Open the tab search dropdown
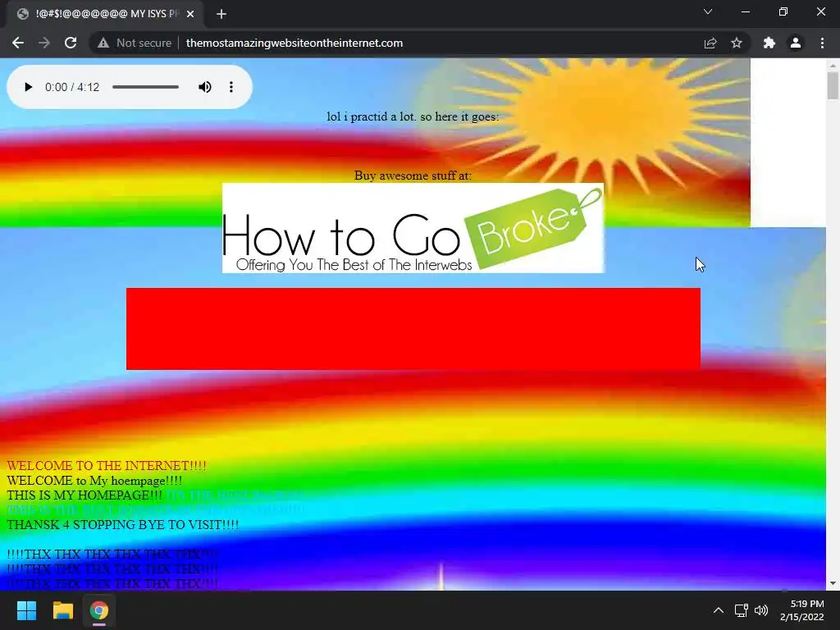Image resolution: width=840 pixels, height=630 pixels. [x=708, y=11]
